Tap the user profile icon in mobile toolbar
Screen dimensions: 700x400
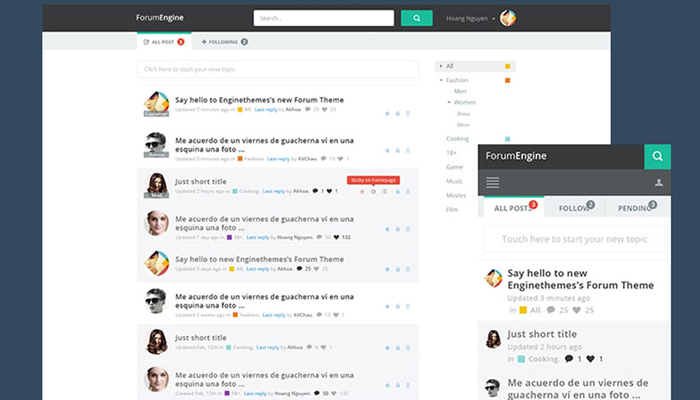point(658,183)
